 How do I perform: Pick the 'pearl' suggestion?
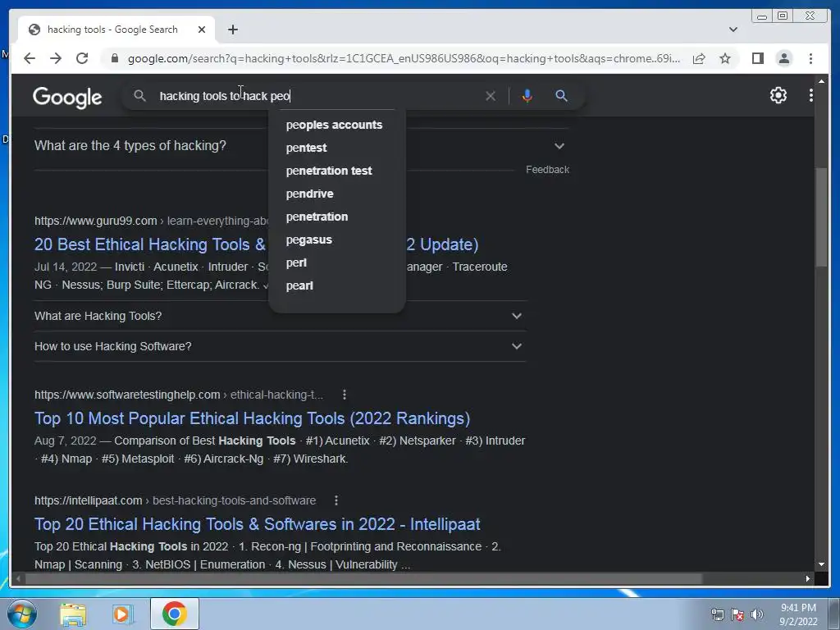tap(299, 286)
